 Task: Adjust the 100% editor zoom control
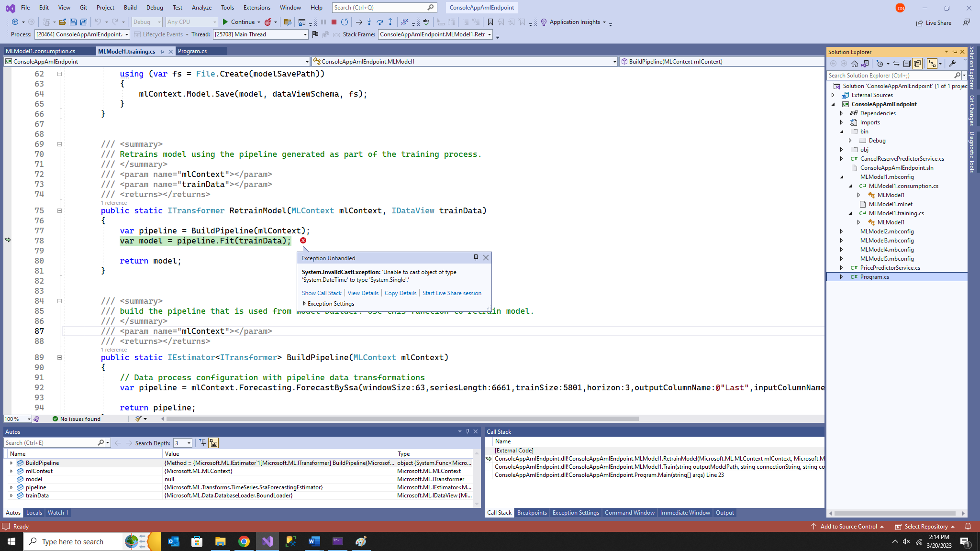coord(17,419)
